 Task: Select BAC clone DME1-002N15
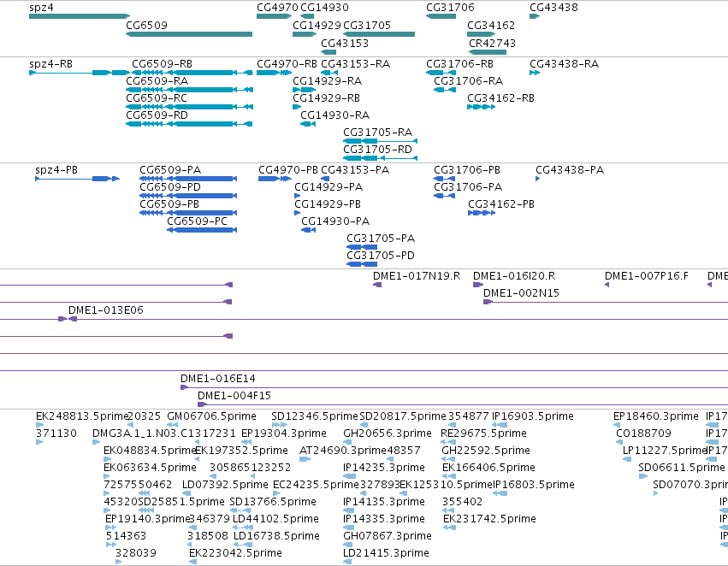point(606,302)
